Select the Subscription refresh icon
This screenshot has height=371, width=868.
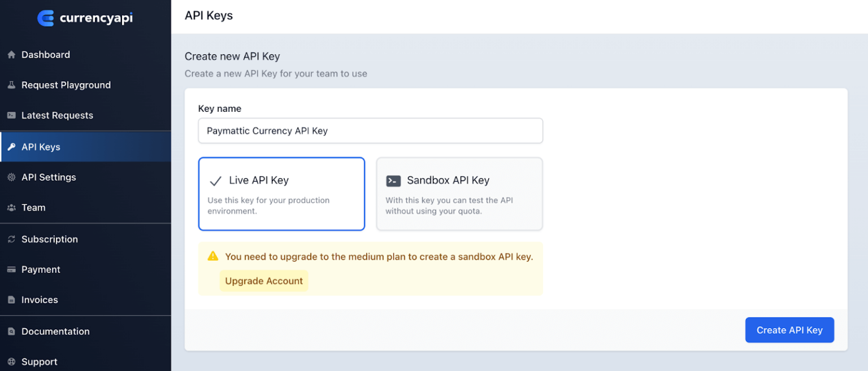click(x=11, y=239)
